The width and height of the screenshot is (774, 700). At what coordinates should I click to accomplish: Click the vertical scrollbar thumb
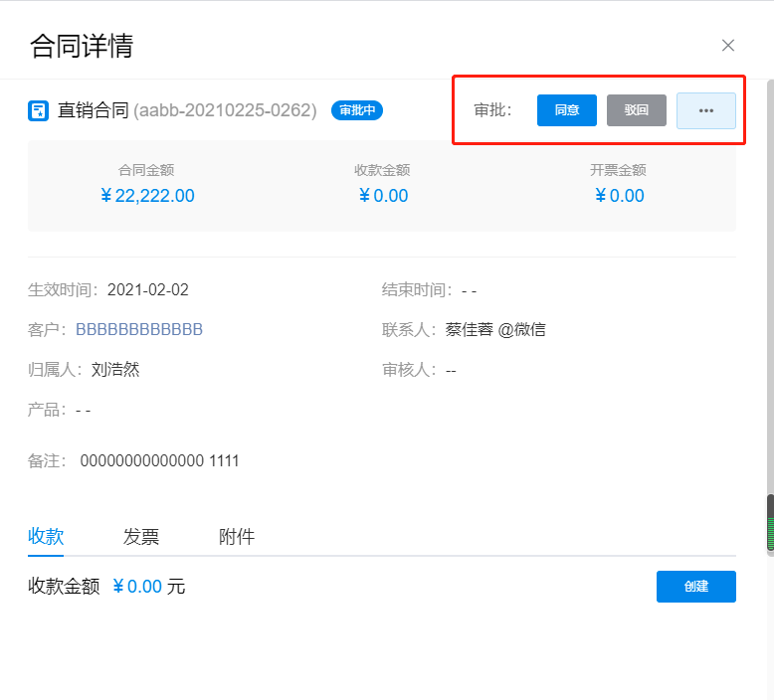769,522
